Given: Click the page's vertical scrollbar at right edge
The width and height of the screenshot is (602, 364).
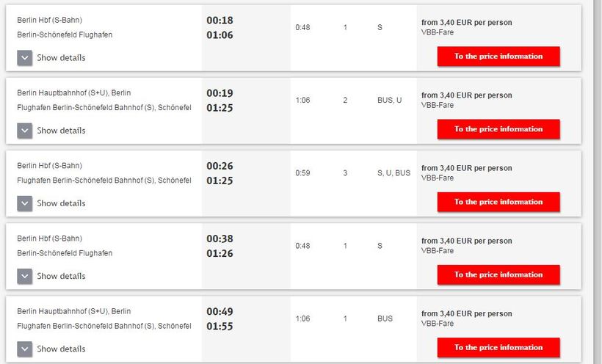Looking at the screenshot, I should click(x=598, y=182).
